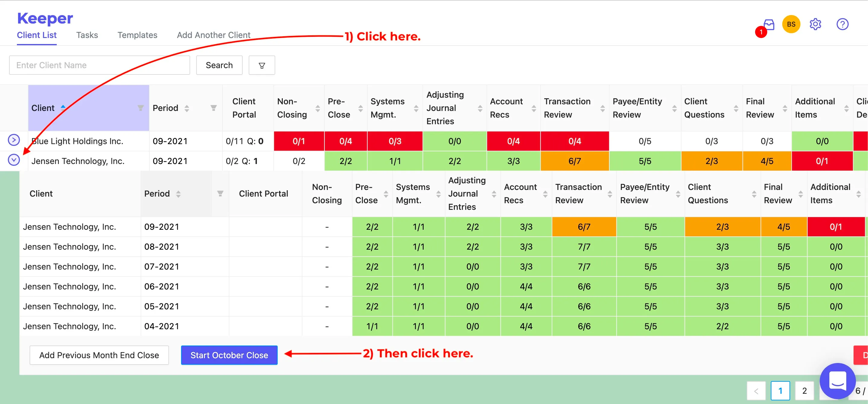
Task: Click the Keeper logo
Action: [x=45, y=18]
